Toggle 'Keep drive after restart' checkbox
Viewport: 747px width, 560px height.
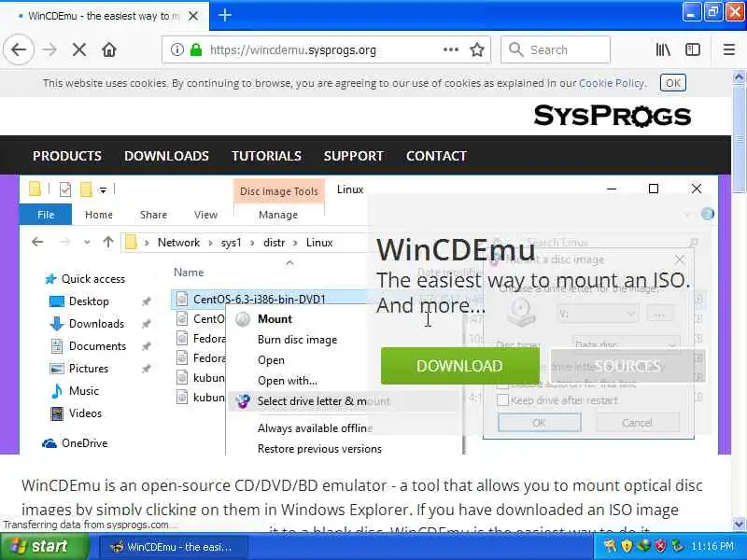coord(502,400)
